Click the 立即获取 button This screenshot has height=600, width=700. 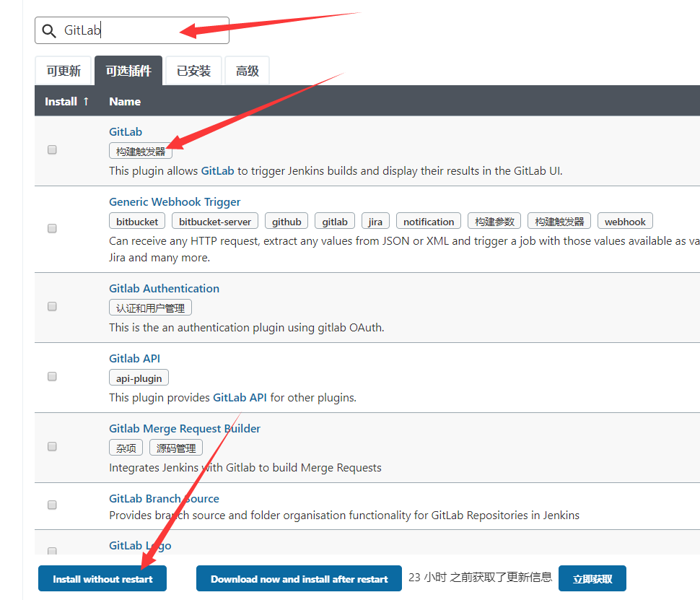click(x=592, y=578)
